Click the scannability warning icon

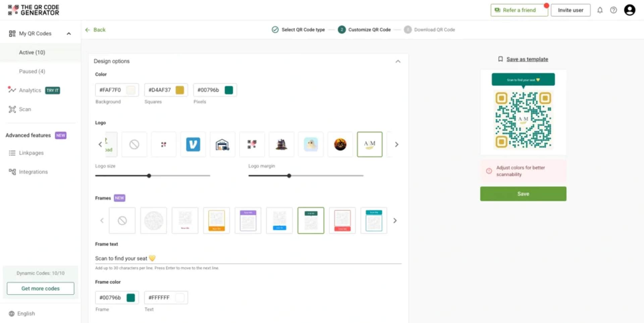[489, 171]
